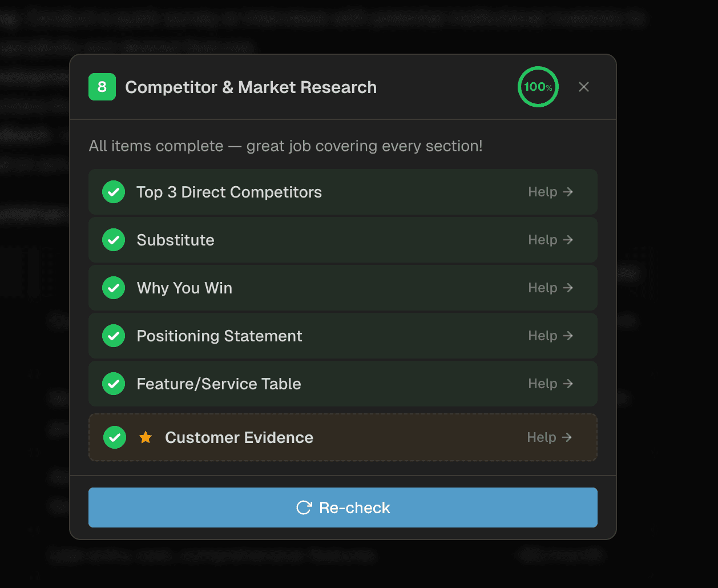Click the number 8 badge in the header

(x=102, y=87)
